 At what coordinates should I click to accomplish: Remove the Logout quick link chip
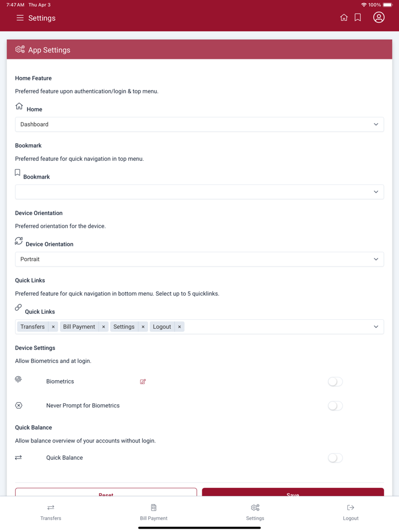pyautogui.click(x=179, y=326)
